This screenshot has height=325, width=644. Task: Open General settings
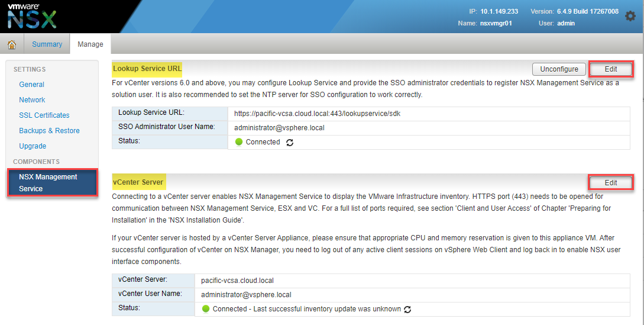(x=31, y=84)
